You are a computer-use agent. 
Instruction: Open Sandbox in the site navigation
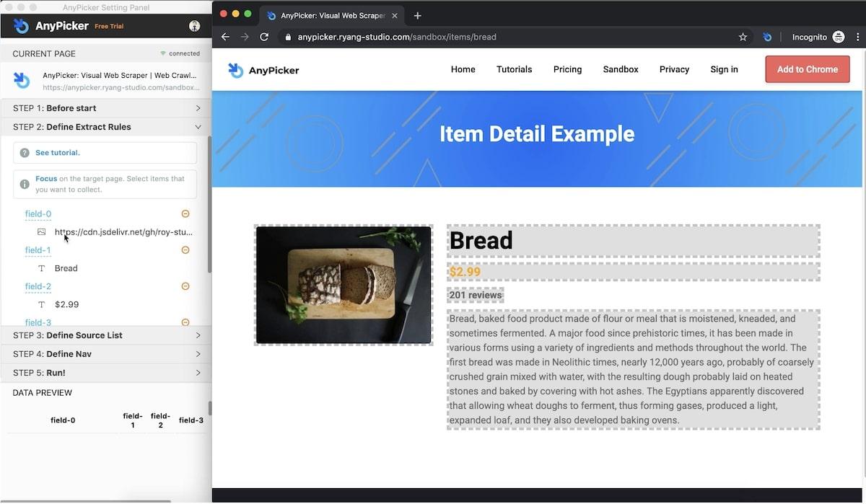(x=621, y=69)
